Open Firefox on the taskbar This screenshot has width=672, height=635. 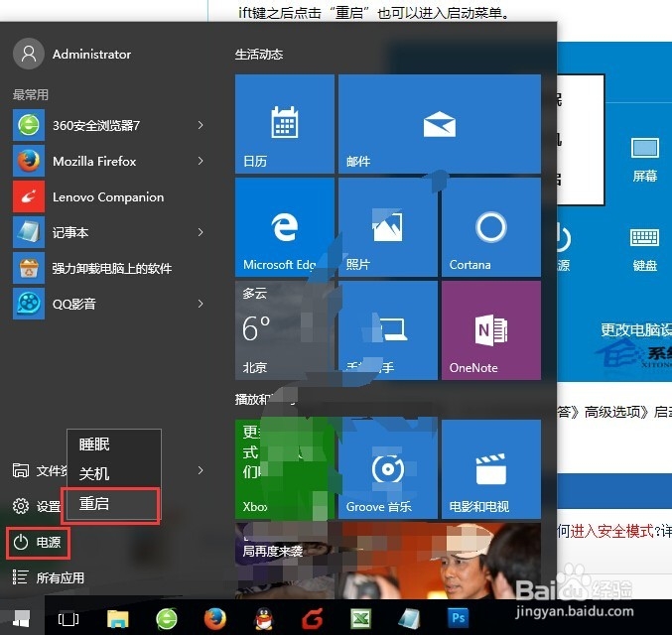click(x=214, y=619)
